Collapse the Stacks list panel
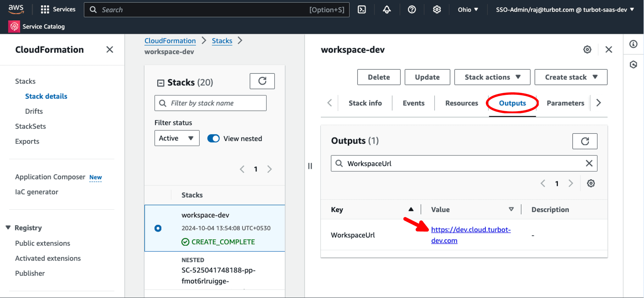This screenshot has height=298, width=644. (161, 83)
